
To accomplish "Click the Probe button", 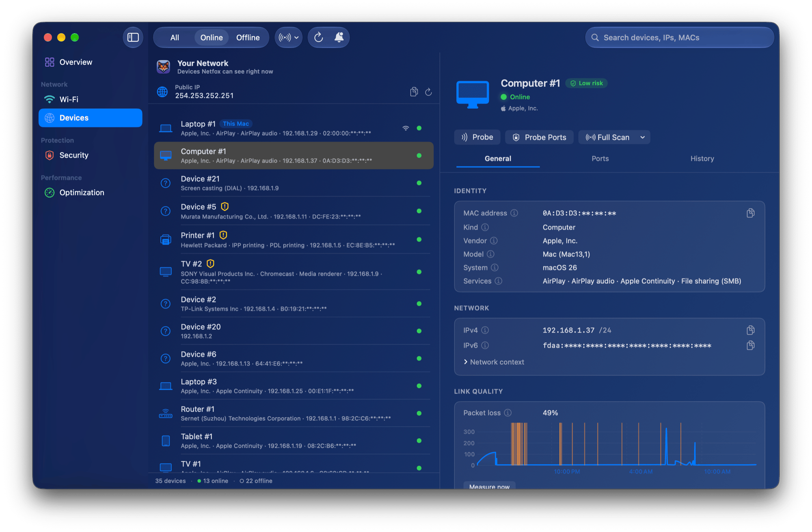I will (477, 137).
